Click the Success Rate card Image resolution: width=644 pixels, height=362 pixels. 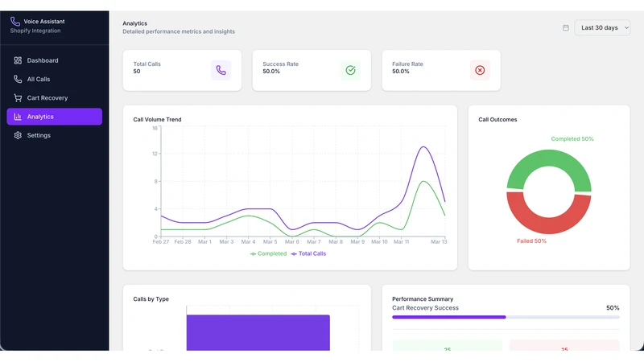pyautogui.click(x=312, y=70)
